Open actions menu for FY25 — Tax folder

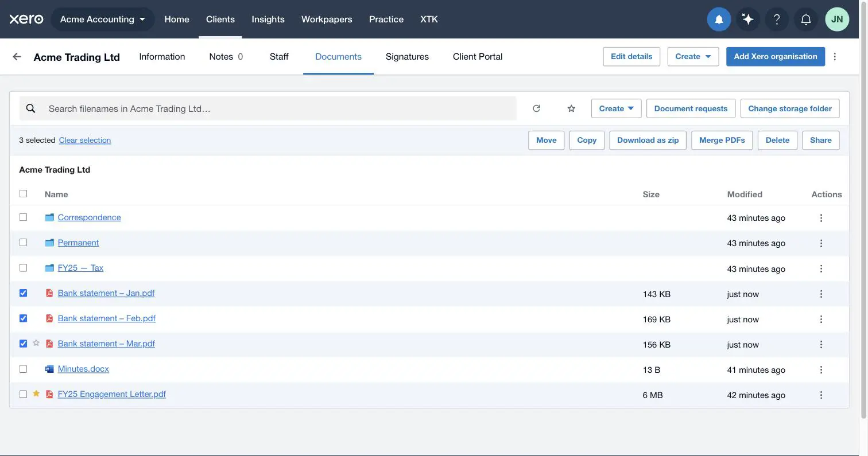point(821,268)
